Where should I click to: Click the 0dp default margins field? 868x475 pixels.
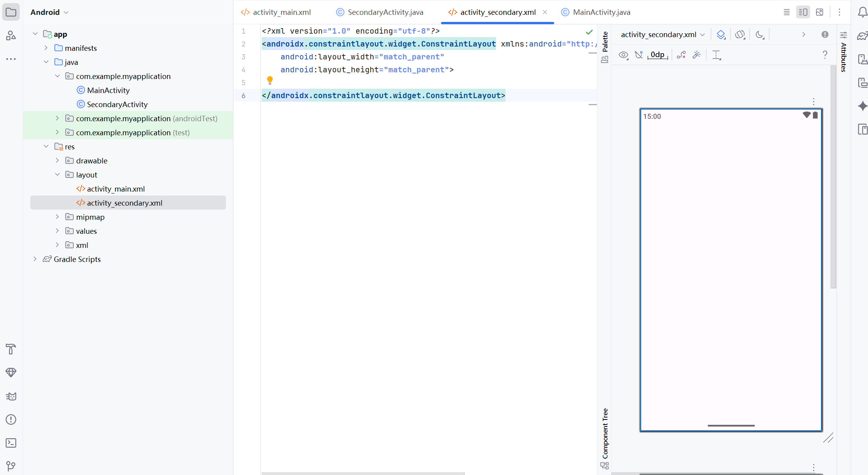click(x=657, y=55)
